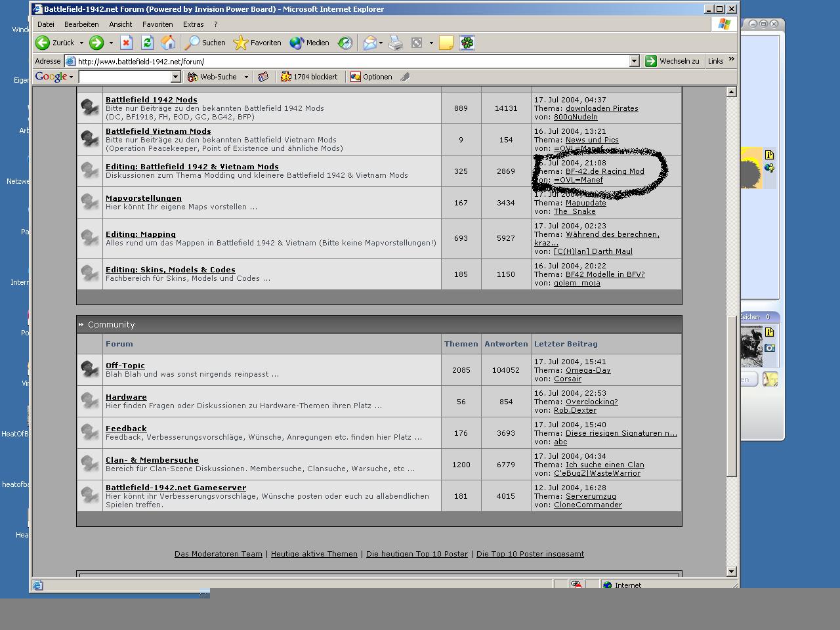
Task: Expand the Google search box history dropdown
Action: coord(175,77)
